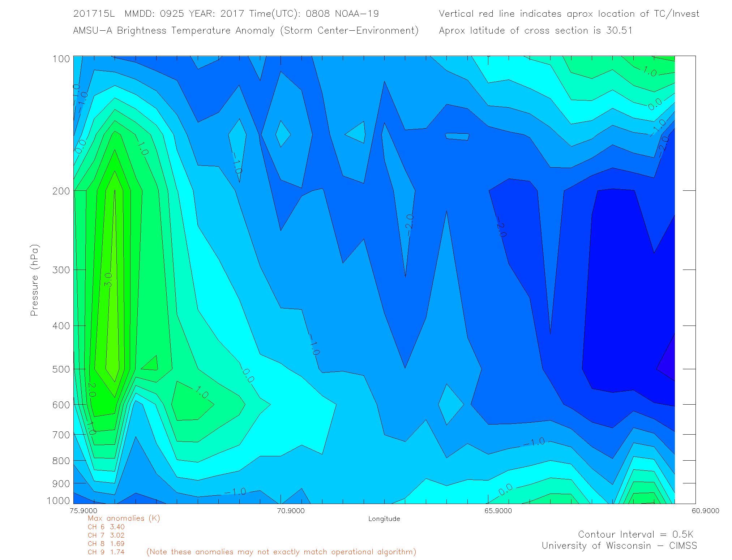The width and height of the screenshot is (732, 560).
Task: Click the red operational algorithm note text
Action: (281, 552)
